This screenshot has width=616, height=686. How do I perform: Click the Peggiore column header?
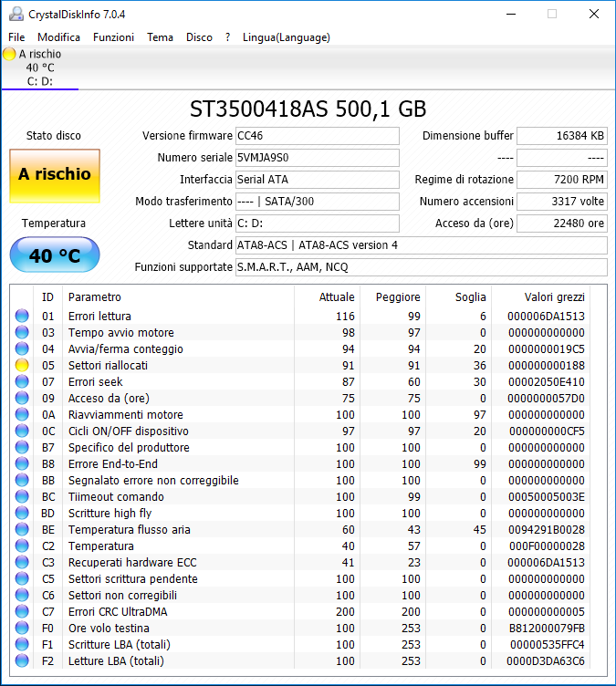392,297
